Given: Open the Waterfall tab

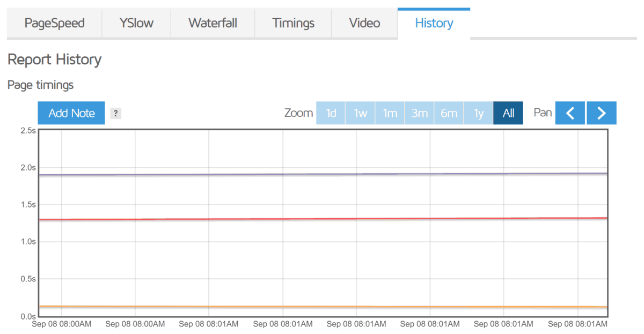Looking at the screenshot, I should [213, 23].
